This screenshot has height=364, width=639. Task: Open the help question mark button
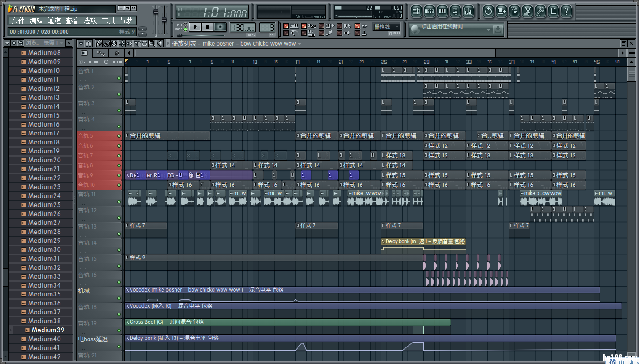(567, 11)
